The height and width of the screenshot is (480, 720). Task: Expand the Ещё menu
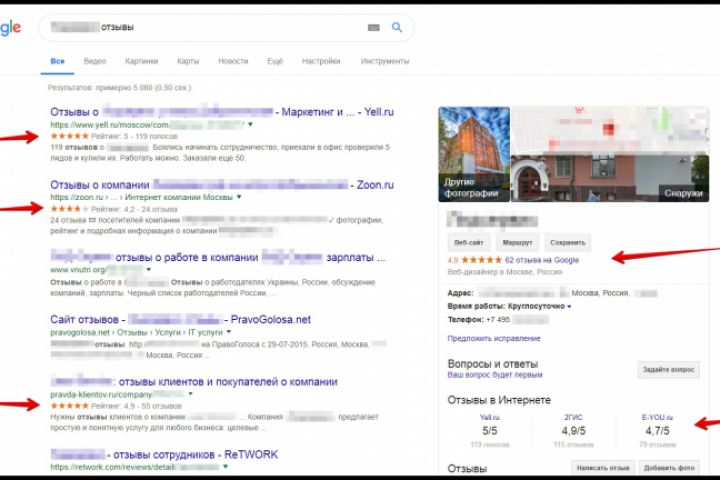point(275,61)
